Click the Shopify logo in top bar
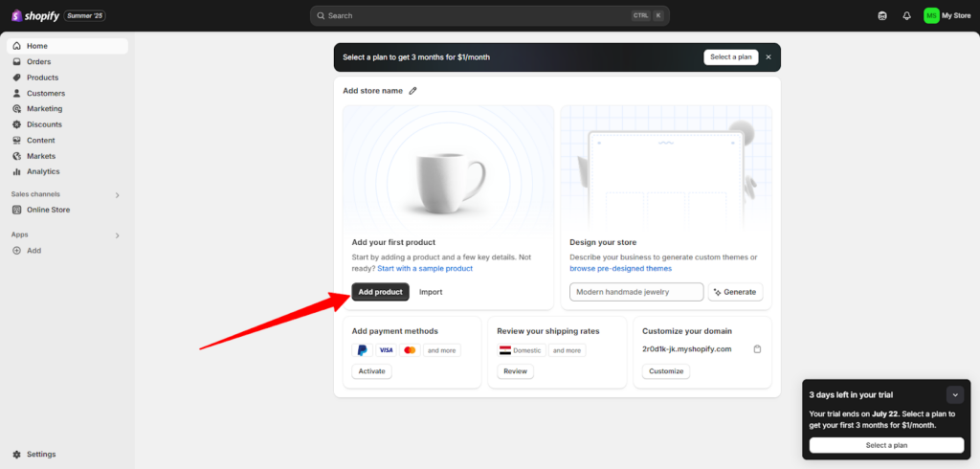This screenshot has height=469, width=980. pos(34,15)
